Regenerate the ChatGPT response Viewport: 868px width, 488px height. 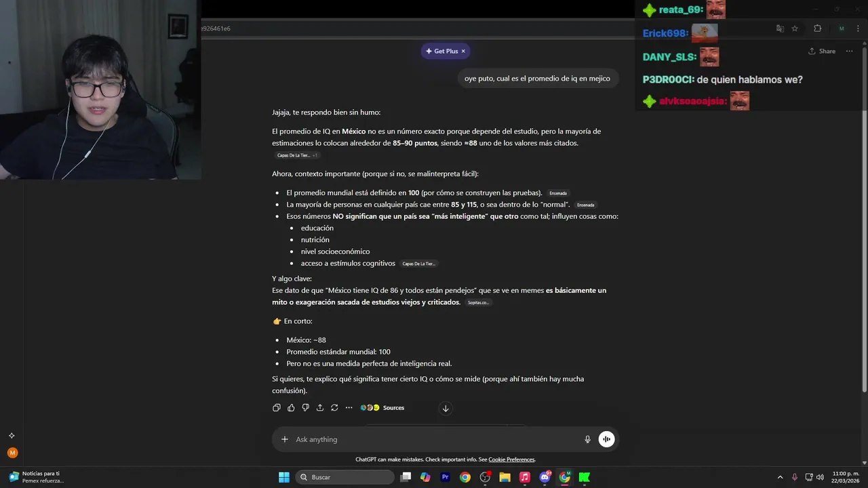point(334,407)
